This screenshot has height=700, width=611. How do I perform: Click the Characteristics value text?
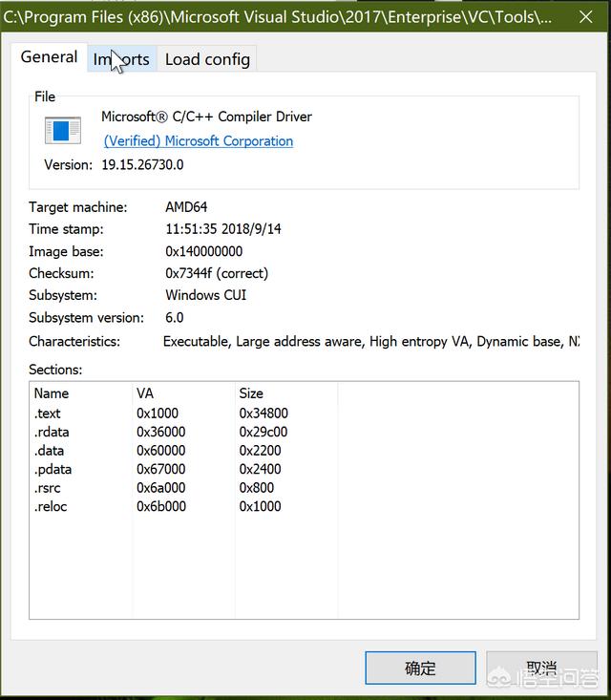(x=370, y=342)
